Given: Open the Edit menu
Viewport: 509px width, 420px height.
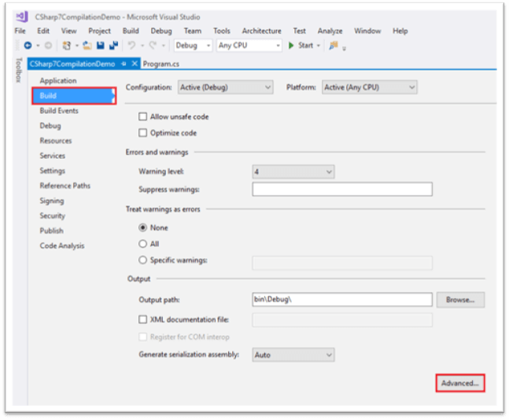Looking at the screenshot, I should 43,31.
